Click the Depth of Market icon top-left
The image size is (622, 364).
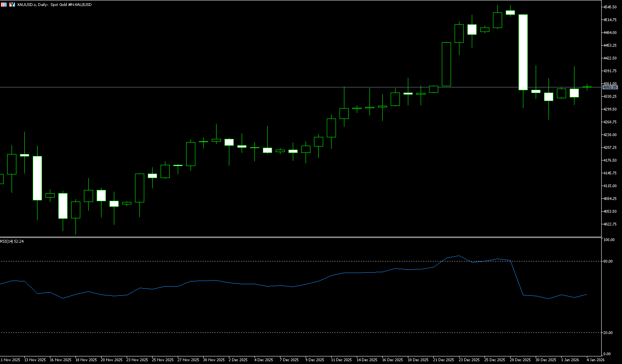(x=4, y=4)
